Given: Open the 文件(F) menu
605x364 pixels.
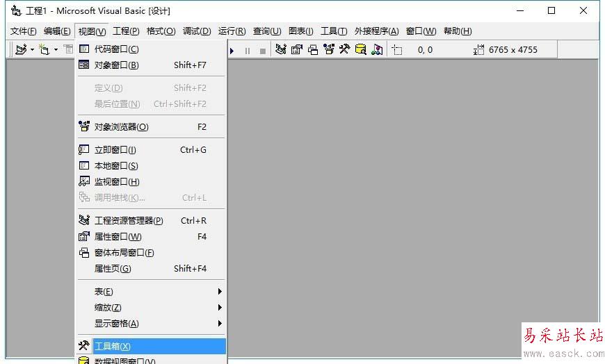Looking at the screenshot, I should pos(24,31).
